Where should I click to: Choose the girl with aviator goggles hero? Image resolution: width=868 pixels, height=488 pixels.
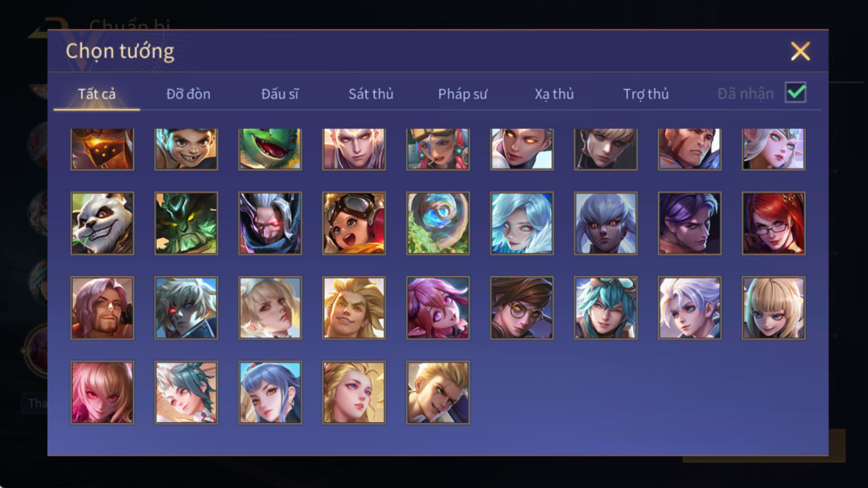354,223
